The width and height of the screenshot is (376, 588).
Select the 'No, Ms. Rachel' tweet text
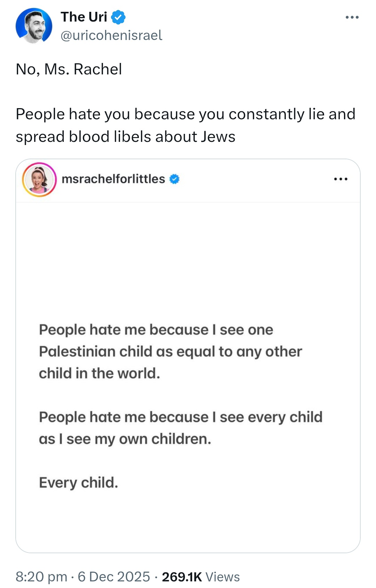69,69
